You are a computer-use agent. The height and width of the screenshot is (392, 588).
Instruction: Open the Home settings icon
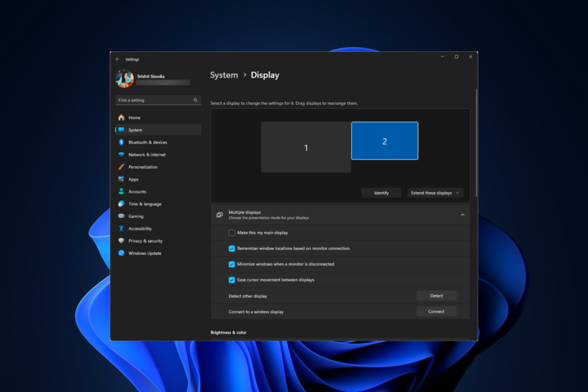point(121,118)
